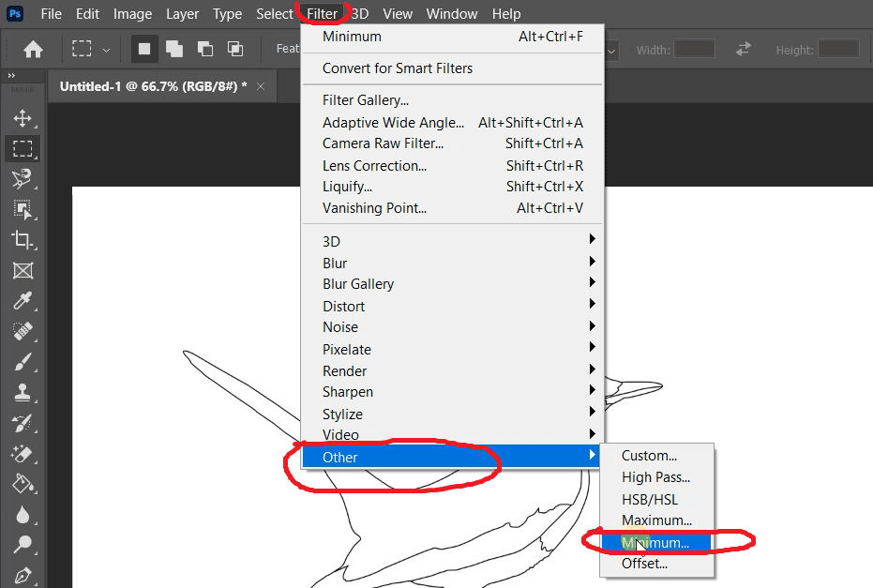The height and width of the screenshot is (588, 873).
Task: Click the Home icon in options bar
Action: click(33, 50)
